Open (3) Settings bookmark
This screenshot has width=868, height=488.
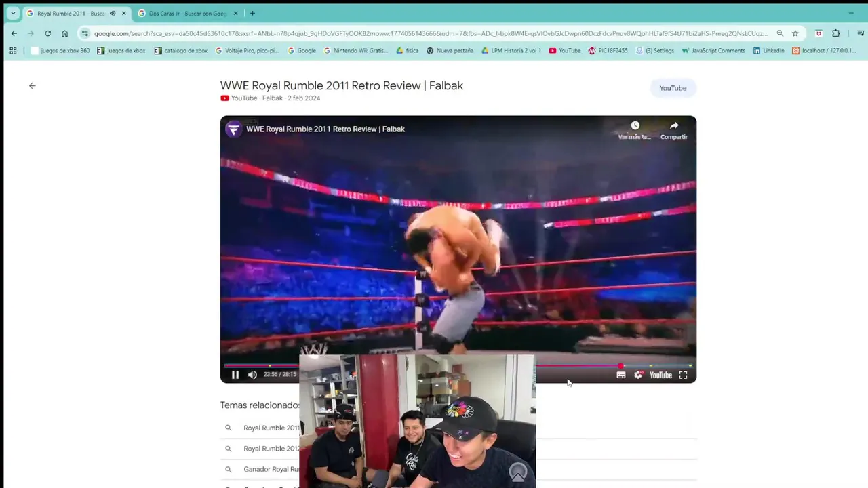[655, 50]
